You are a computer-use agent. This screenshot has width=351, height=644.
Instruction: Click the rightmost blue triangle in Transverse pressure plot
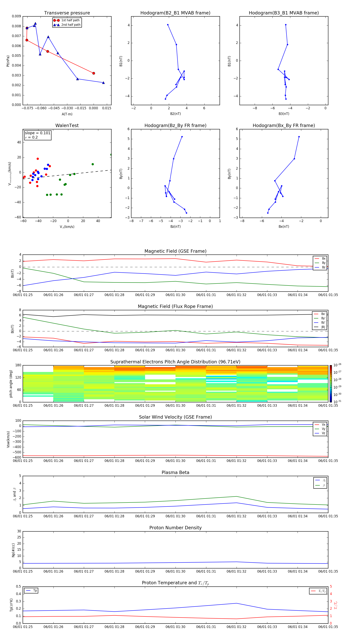pos(103,83)
